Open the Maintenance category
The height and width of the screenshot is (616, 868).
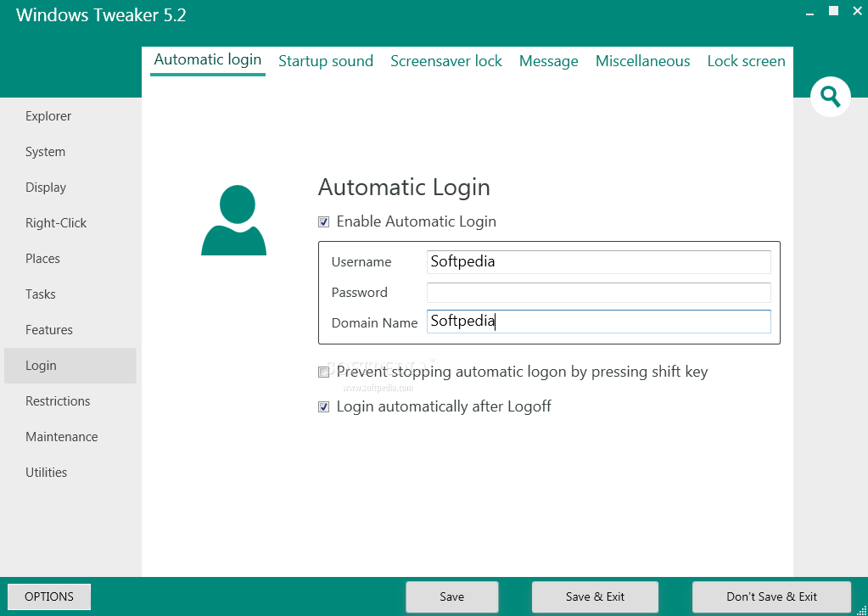click(70, 437)
